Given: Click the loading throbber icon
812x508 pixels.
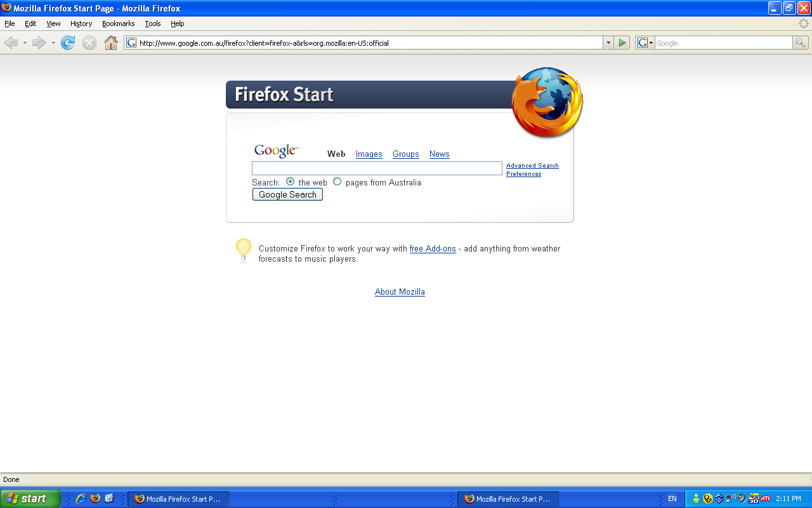Looking at the screenshot, I should pyautogui.click(x=804, y=23).
